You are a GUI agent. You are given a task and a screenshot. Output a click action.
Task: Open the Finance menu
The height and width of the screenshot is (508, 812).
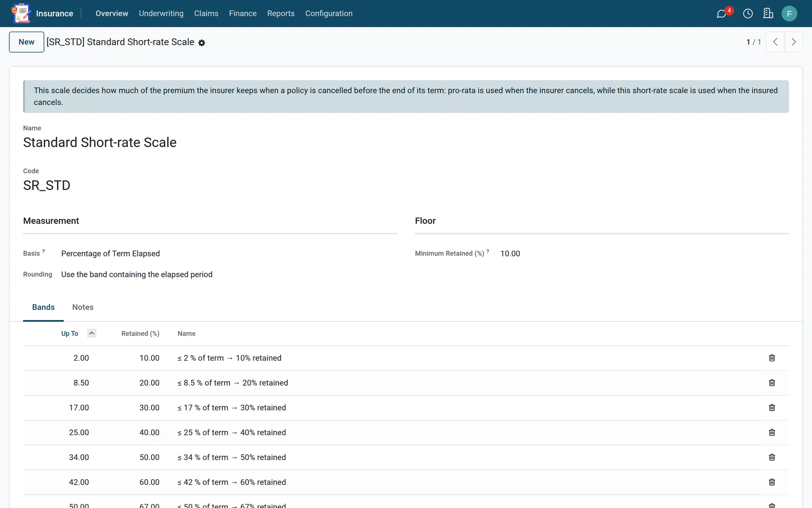point(243,14)
